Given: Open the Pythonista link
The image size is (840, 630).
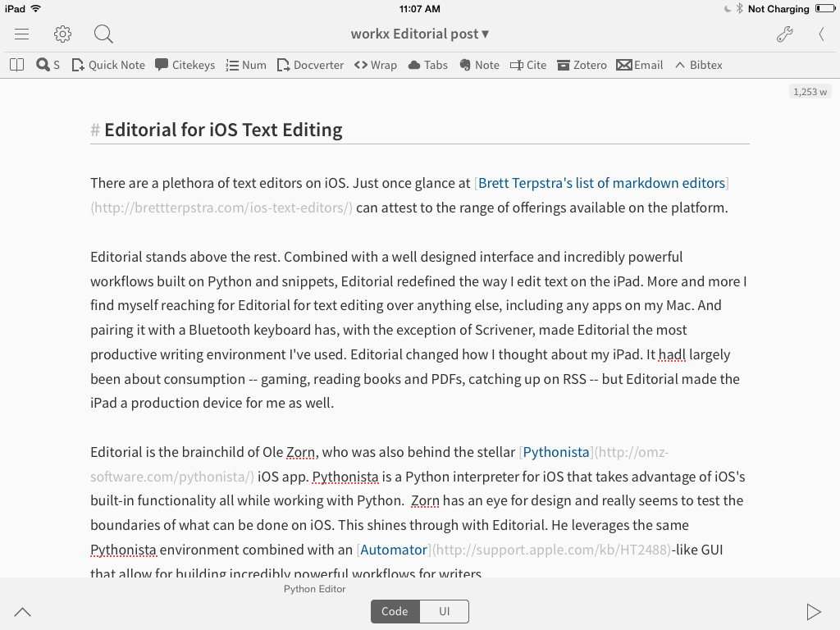Looking at the screenshot, I should pyautogui.click(x=556, y=452).
